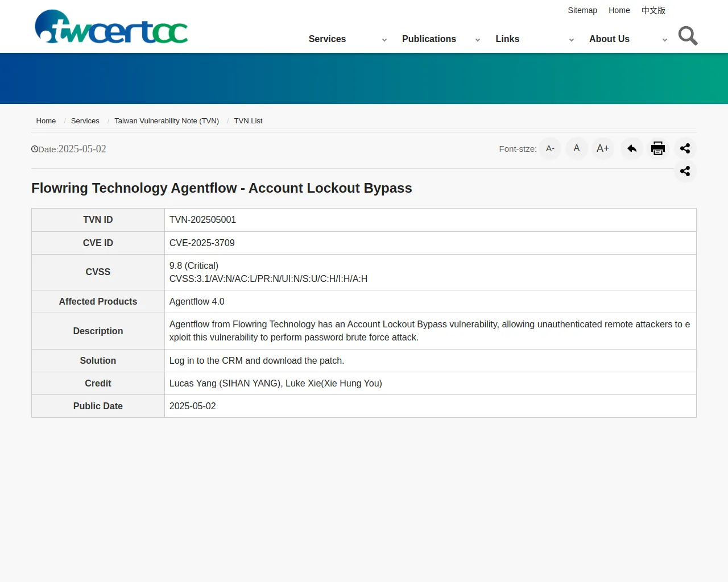Open Taiwan Vulnerability Note (TVN) breadcrumb

[167, 120]
